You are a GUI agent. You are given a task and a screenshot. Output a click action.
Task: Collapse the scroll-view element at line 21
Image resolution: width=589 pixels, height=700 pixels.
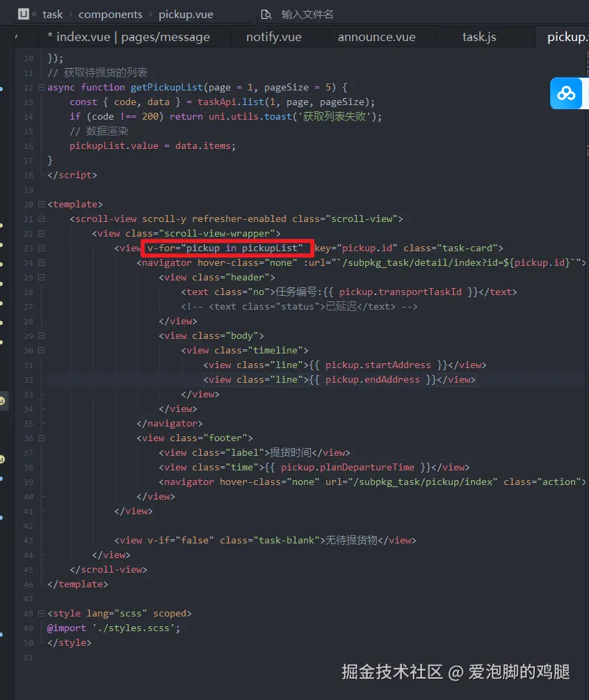42,219
